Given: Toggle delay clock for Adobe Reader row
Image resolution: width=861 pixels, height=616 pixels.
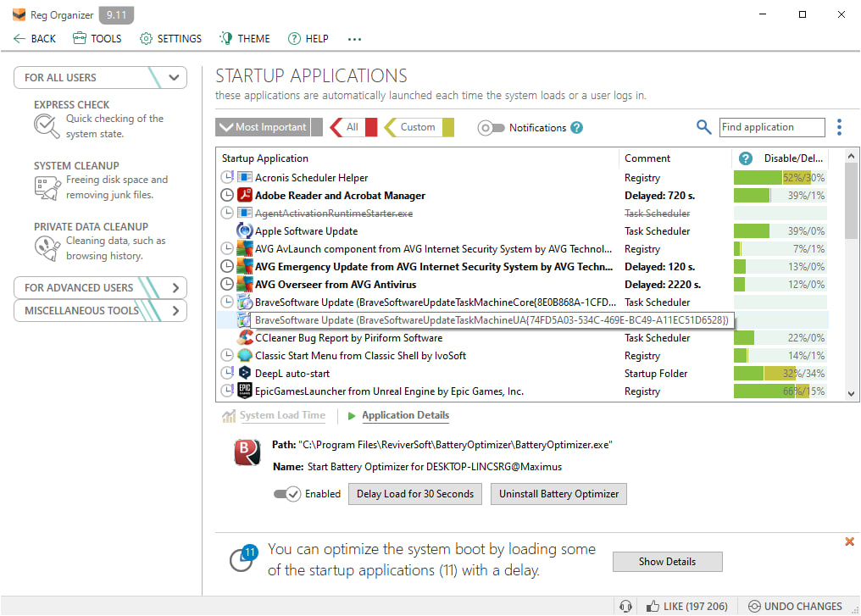Looking at the screenshot, I should 227,195.
